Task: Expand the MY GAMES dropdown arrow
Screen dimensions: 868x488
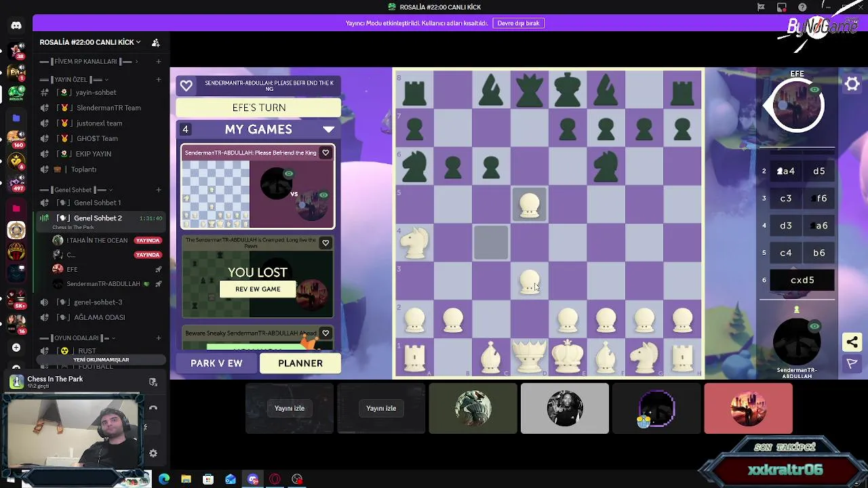Action: click(329, 129)
